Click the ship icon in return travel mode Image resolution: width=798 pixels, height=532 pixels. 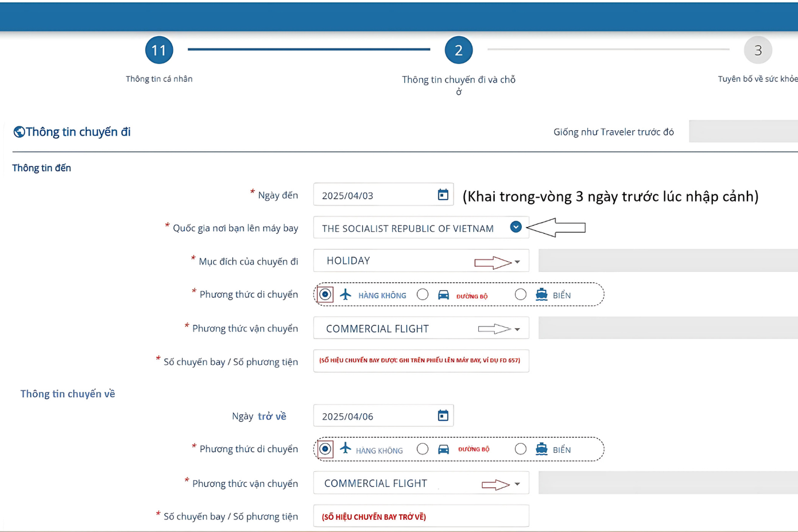click(541, 449)
